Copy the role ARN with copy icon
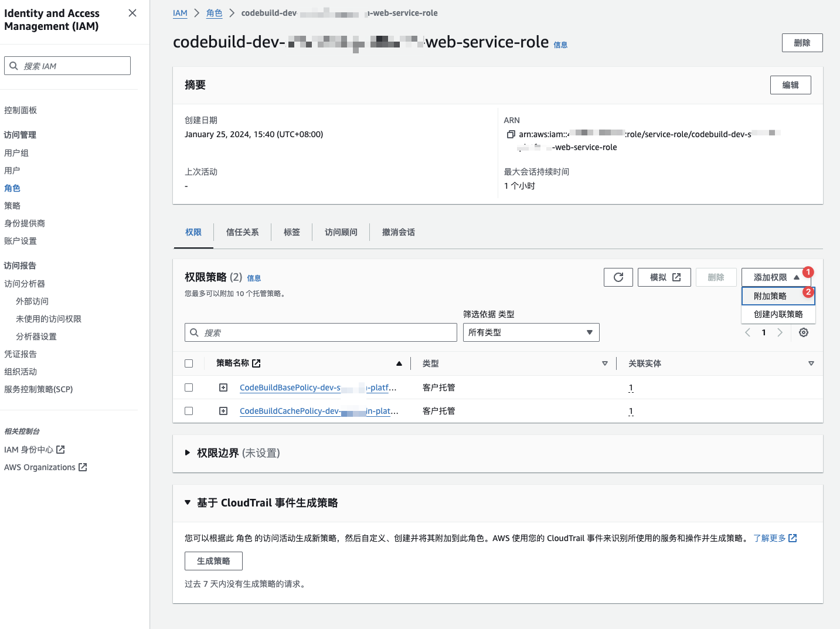This screenshot has height=629, width=840. point(511,134)
